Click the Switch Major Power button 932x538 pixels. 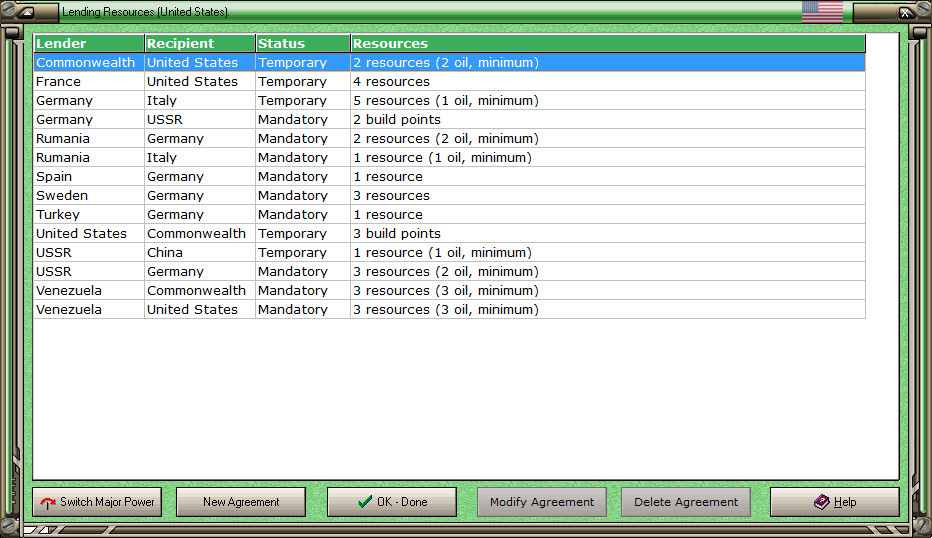tap(97, 502)
